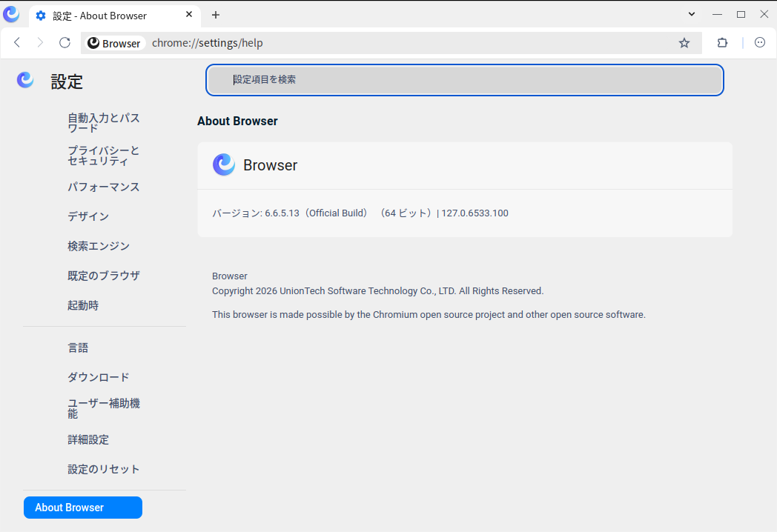The height and width of the screenshot is (532, 777).
Task: Open 既定のブラウザ settings
Action: 104,276
